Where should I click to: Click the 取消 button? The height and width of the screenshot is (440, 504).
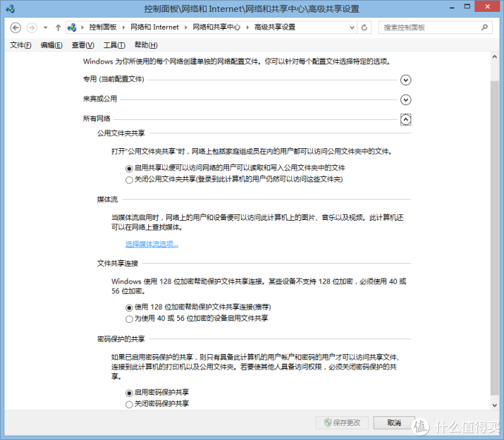click(x=394, y=423)
